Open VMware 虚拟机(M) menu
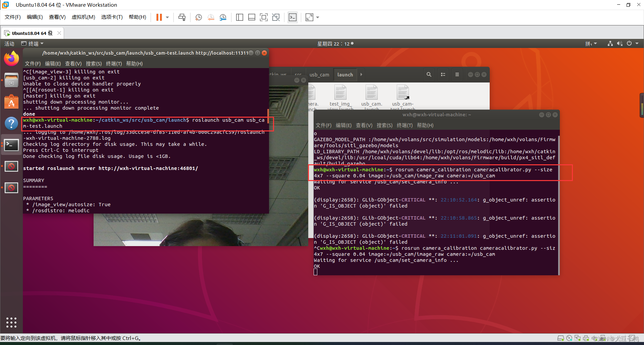The width and height of the screenshot is (644, 345). pos(84,17)
